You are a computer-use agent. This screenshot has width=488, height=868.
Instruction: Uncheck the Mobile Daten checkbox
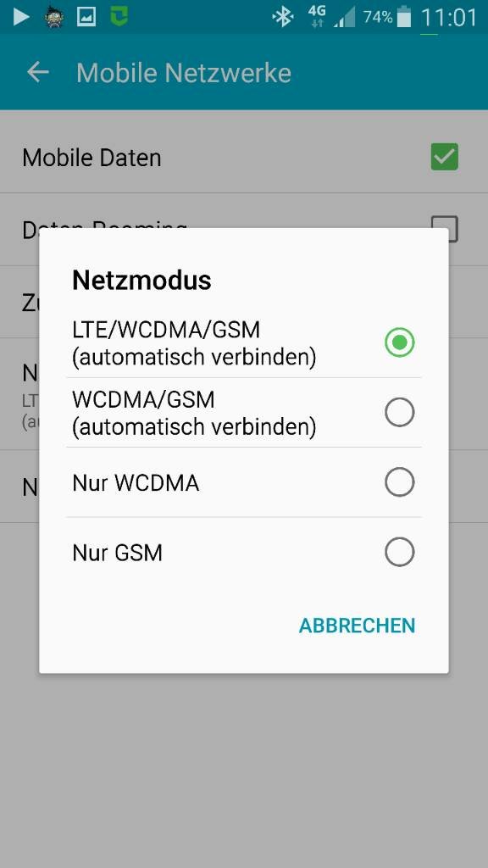(x=445, y=157)
